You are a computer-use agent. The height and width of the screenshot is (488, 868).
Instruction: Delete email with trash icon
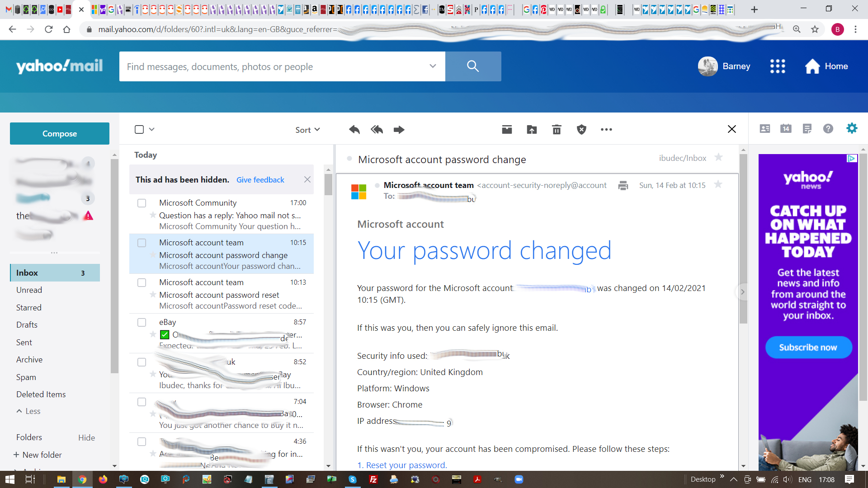click(557, 130)
